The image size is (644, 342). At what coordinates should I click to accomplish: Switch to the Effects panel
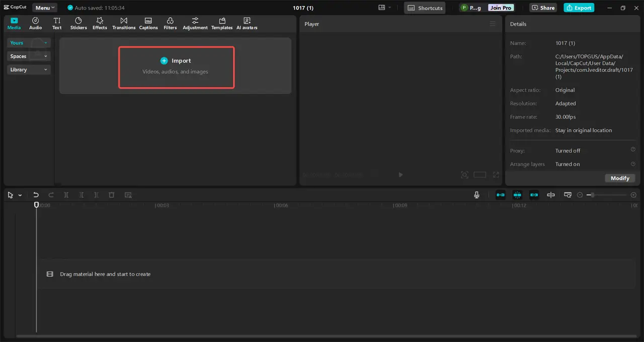(x=100, y=23)
